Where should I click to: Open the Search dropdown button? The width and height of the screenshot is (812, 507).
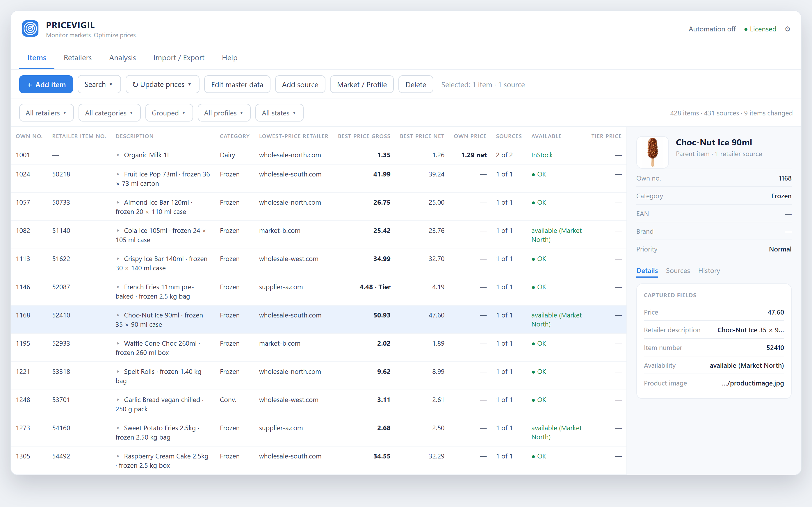click(x=99, y=85)
